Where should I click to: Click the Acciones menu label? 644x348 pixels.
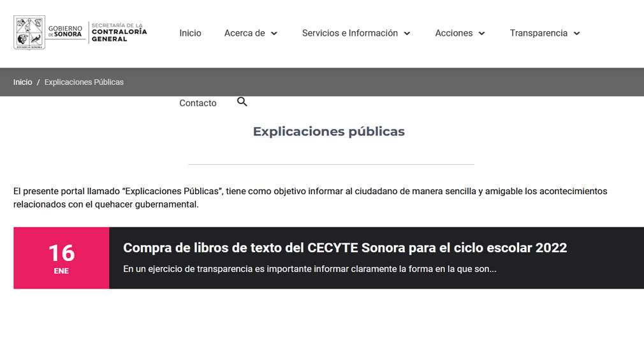pos(453,33)
